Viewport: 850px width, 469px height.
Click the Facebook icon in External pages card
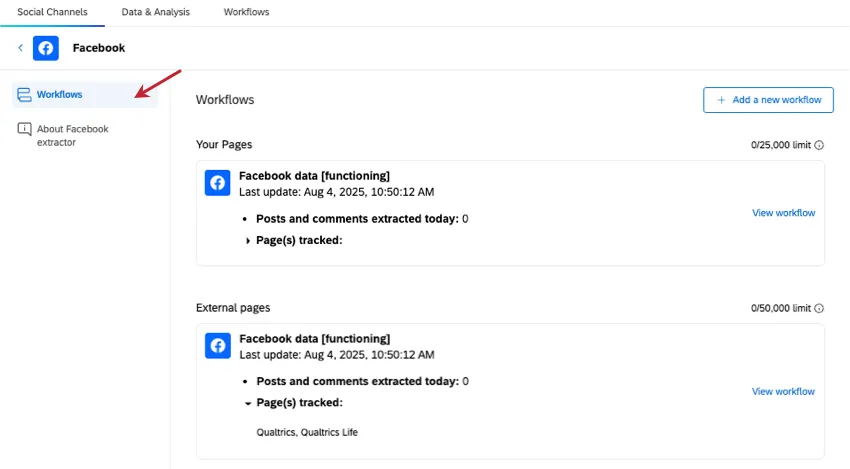click(x=218, y=346)
